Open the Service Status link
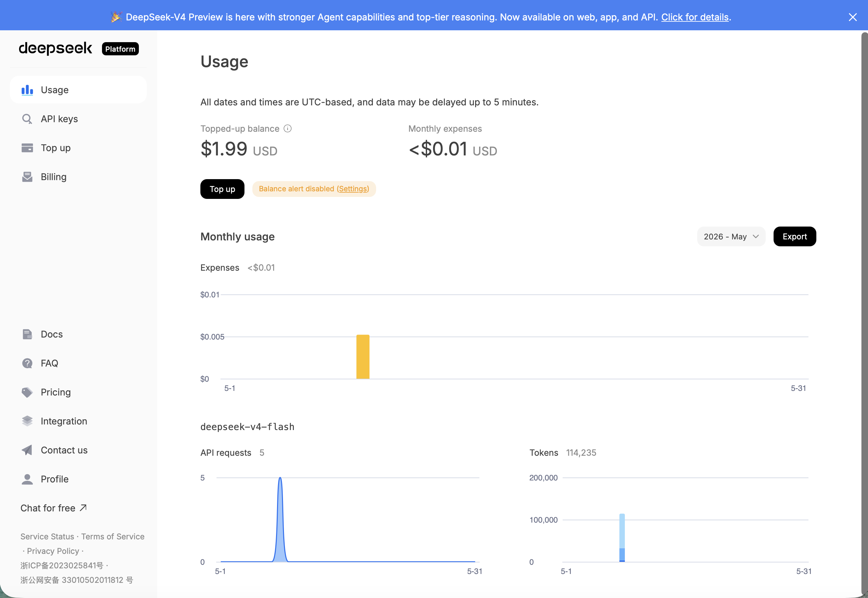Viewport: 868px width, 598px height. coord(47,536)
